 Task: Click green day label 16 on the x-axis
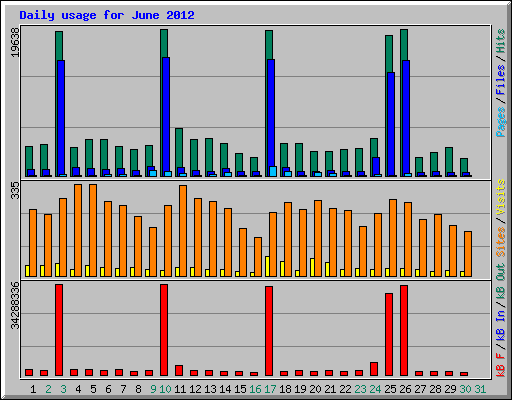255,389
